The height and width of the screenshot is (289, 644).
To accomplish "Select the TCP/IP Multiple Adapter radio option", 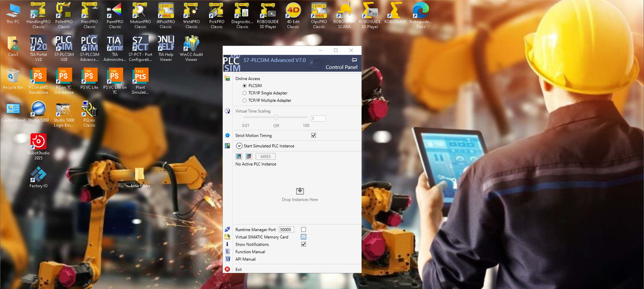I will tap(244, 100).
